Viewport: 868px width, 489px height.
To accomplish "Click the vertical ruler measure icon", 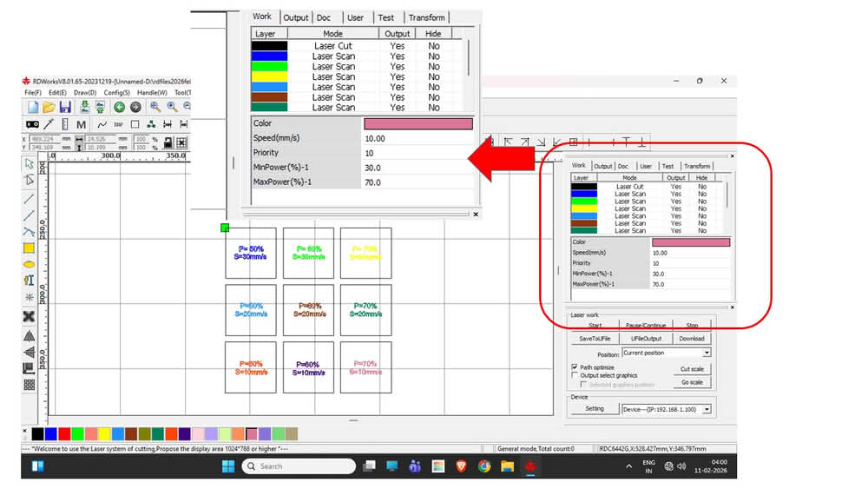I will pos(65,124).
